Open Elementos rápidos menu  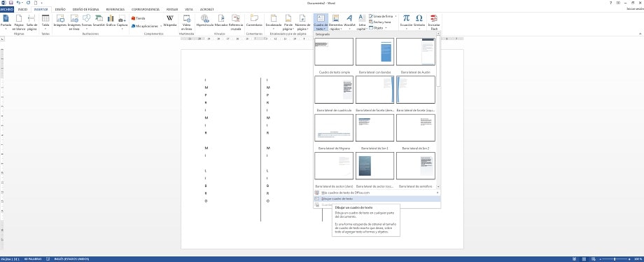pyautogui.click(x=335, y=22)
